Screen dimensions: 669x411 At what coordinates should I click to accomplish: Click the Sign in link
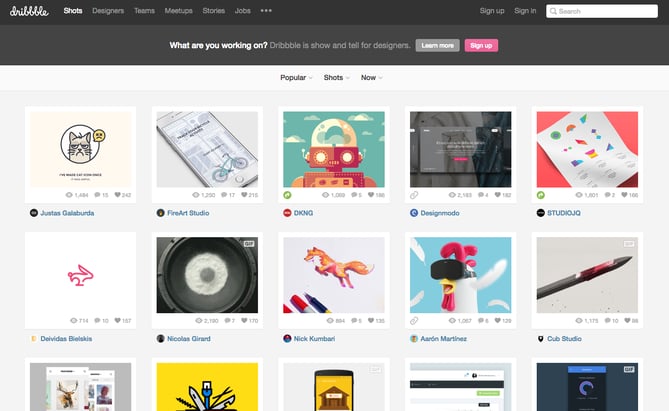click(525, 11)
